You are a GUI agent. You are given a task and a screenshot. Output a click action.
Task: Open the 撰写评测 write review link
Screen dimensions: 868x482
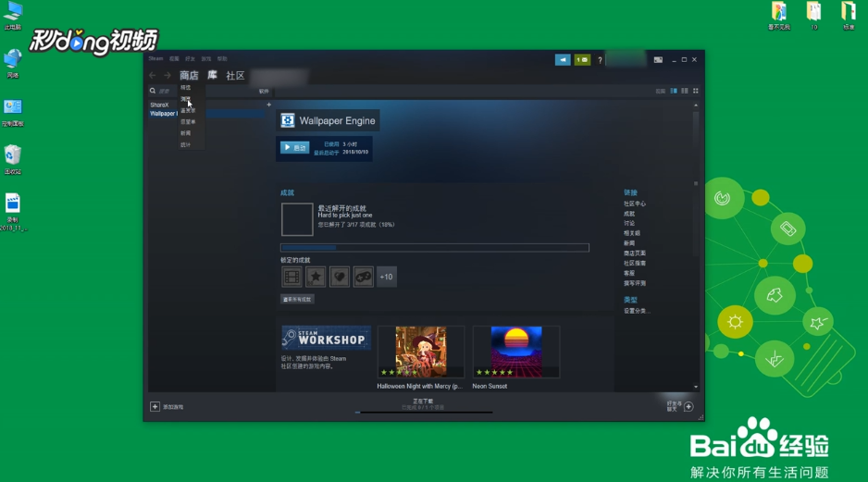pos(635,283)
